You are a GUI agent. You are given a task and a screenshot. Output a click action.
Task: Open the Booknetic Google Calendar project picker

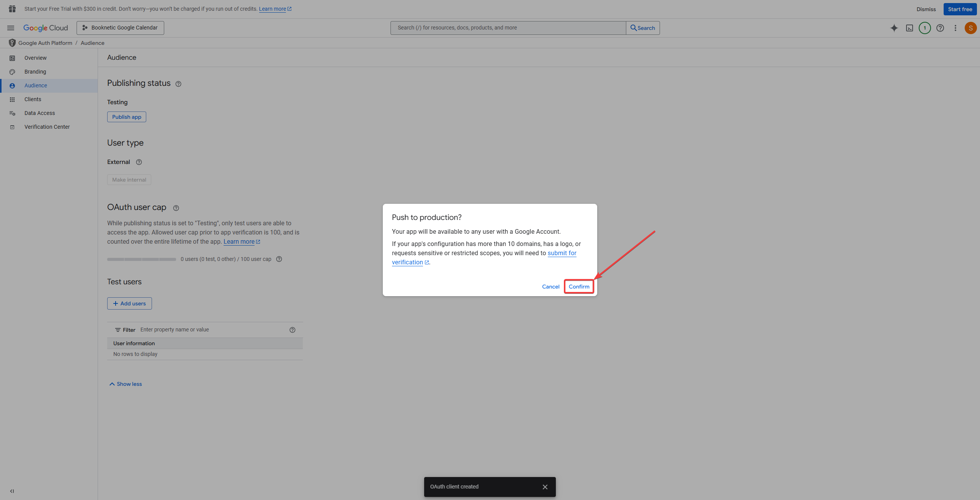tap(120, 28)
